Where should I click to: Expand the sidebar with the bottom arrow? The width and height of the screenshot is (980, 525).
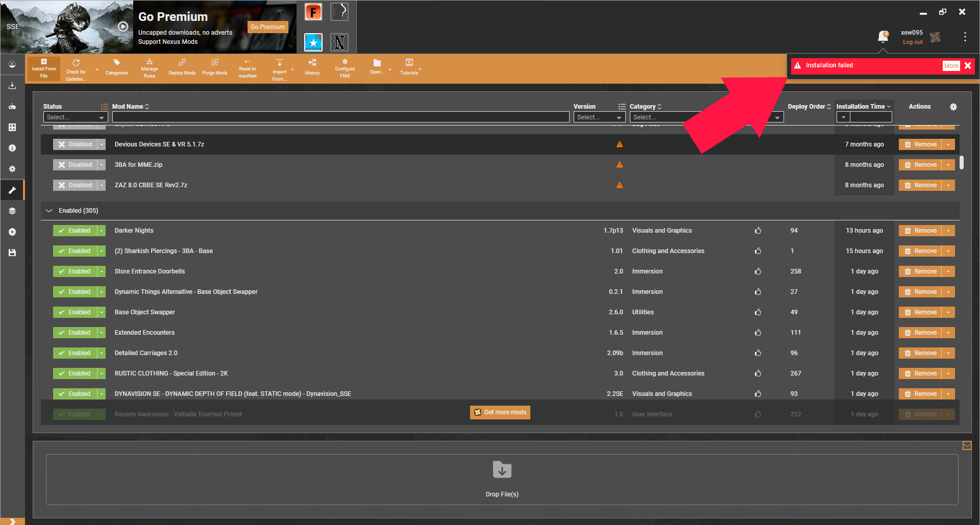click(x=12, y=521)
